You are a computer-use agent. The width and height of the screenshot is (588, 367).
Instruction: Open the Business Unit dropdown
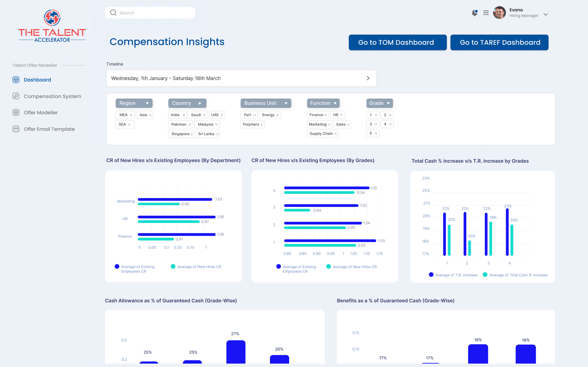point(266,103)
